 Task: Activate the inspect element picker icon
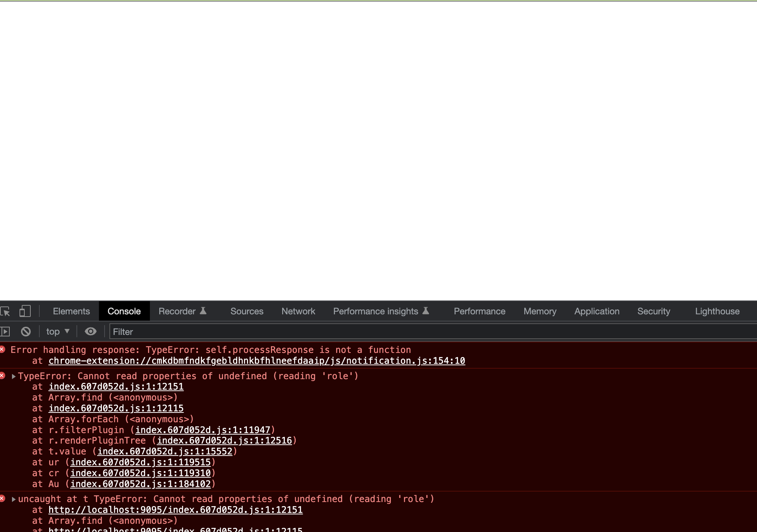tap(5, 311)
